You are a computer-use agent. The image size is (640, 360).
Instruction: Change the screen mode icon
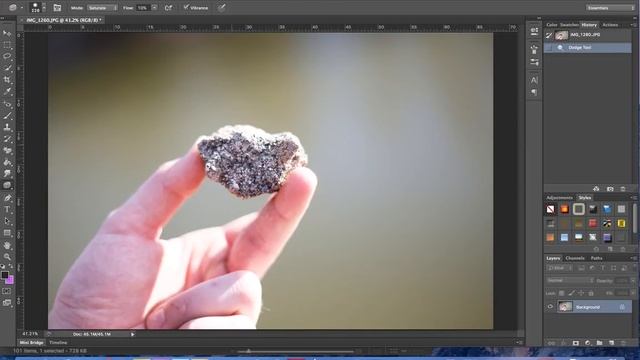[7, 302]
